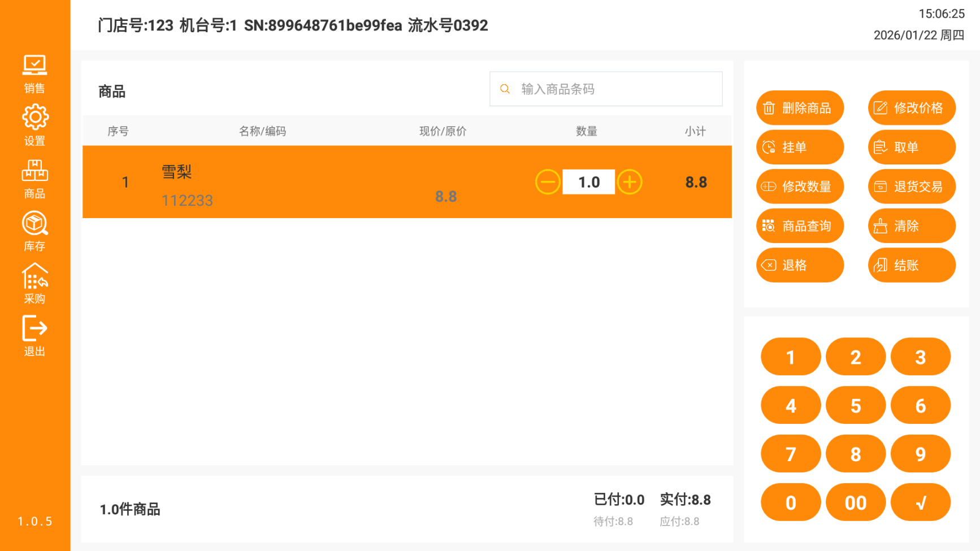Click 结账 to check out
The image size is (980, 551).
point(911,265)
